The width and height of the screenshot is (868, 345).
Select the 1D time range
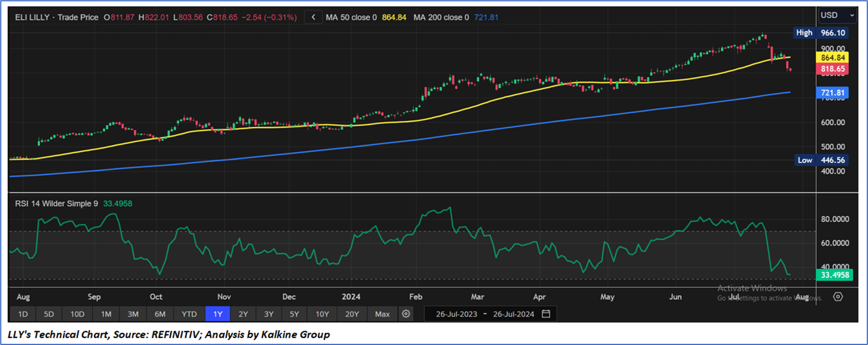pos(23,314)
